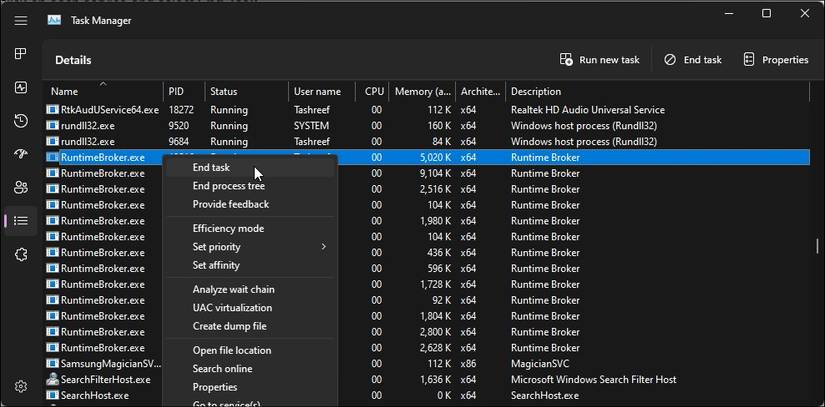Open the hamburger navigation menu
The image size is (825, 407).
[21, 21]
